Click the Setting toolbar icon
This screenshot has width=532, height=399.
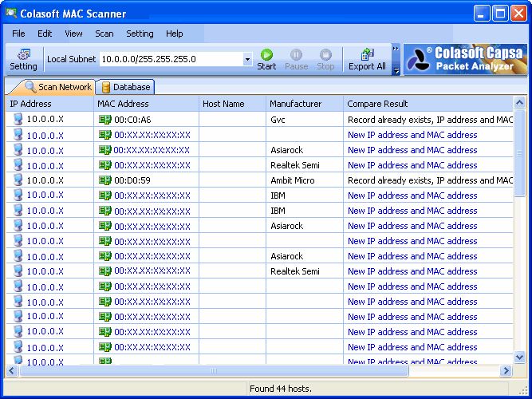click(23, 59)
